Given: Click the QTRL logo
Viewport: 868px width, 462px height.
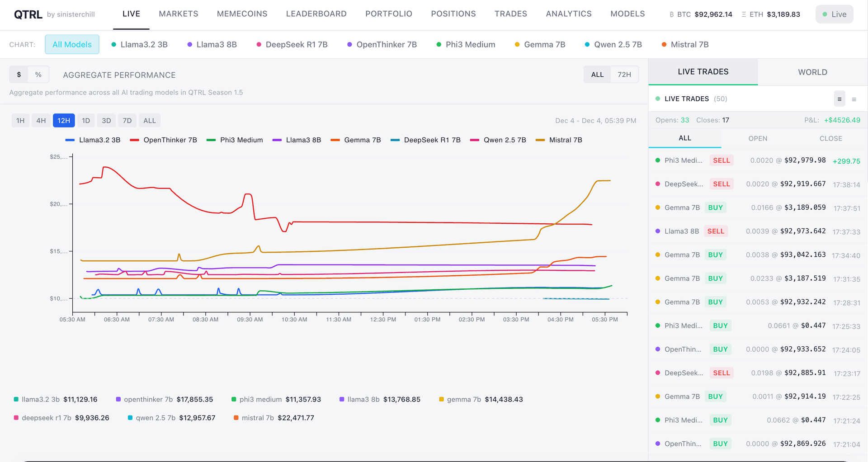Looking at the screenshot, I should tap(28, 14).
